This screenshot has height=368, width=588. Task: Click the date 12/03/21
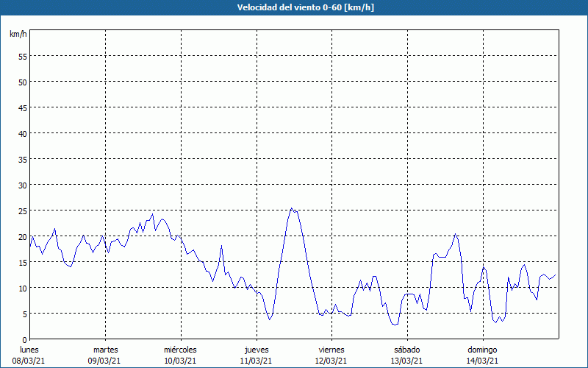click(331, 361)
